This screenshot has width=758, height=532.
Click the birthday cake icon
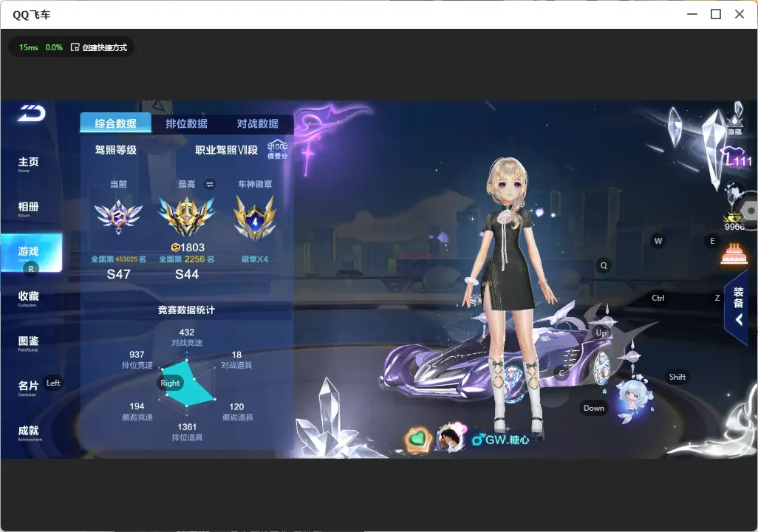pos(734,254)
